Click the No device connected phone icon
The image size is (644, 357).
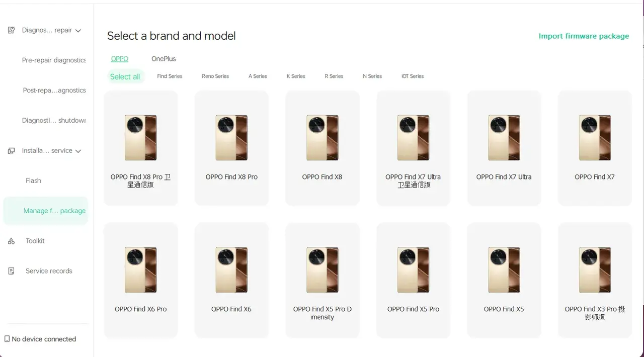pos(7,339)
